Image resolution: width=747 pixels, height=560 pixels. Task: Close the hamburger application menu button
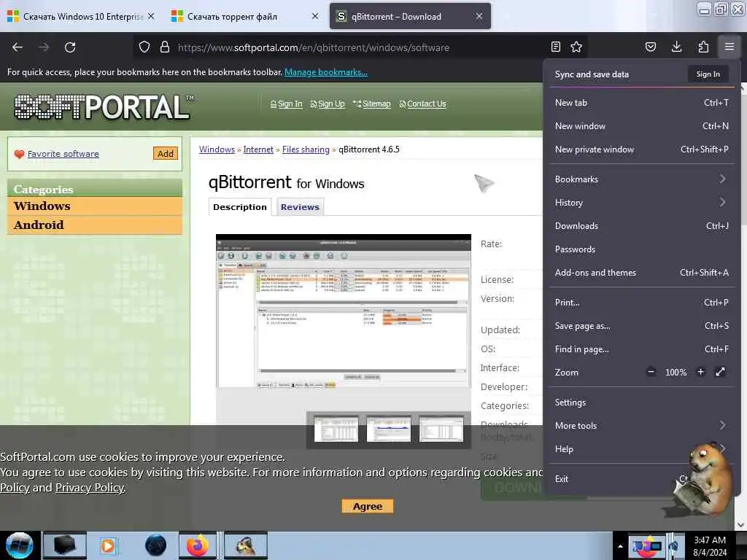coord(729,47)
